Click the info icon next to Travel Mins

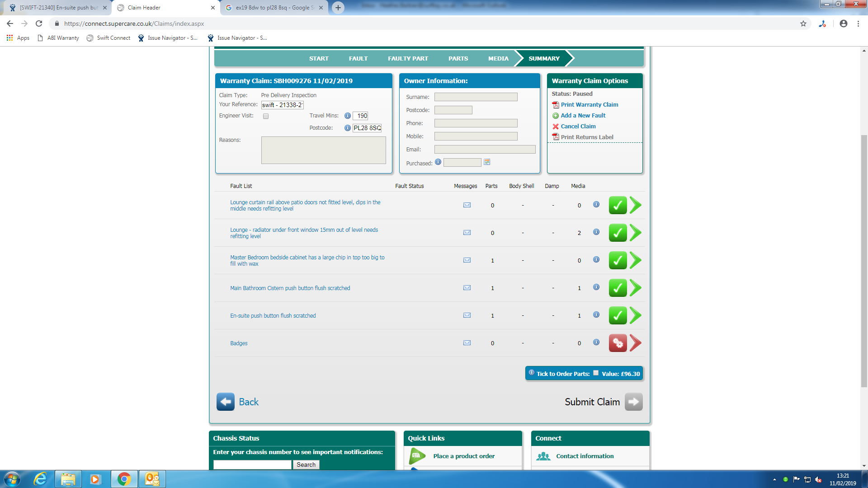(x=348, y=116)
